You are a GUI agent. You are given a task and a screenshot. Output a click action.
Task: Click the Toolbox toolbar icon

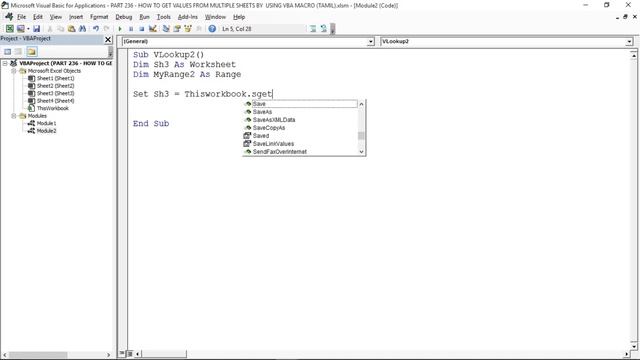coord(199,29)
